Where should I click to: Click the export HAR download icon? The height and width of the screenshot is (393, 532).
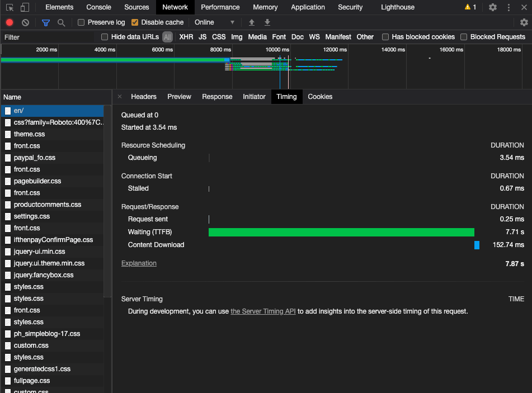[x=267, y=22]
